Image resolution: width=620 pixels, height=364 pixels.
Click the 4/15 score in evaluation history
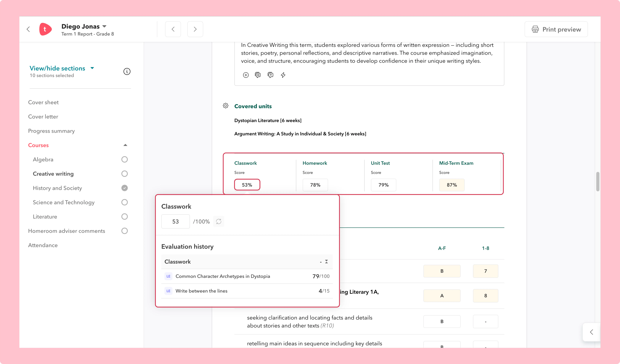point(324,291)
